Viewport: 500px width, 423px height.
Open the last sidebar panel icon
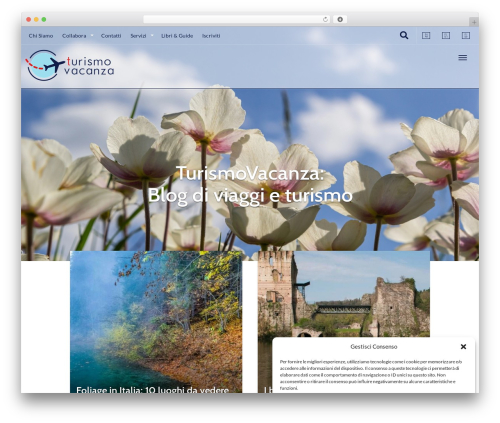point(466,35)
